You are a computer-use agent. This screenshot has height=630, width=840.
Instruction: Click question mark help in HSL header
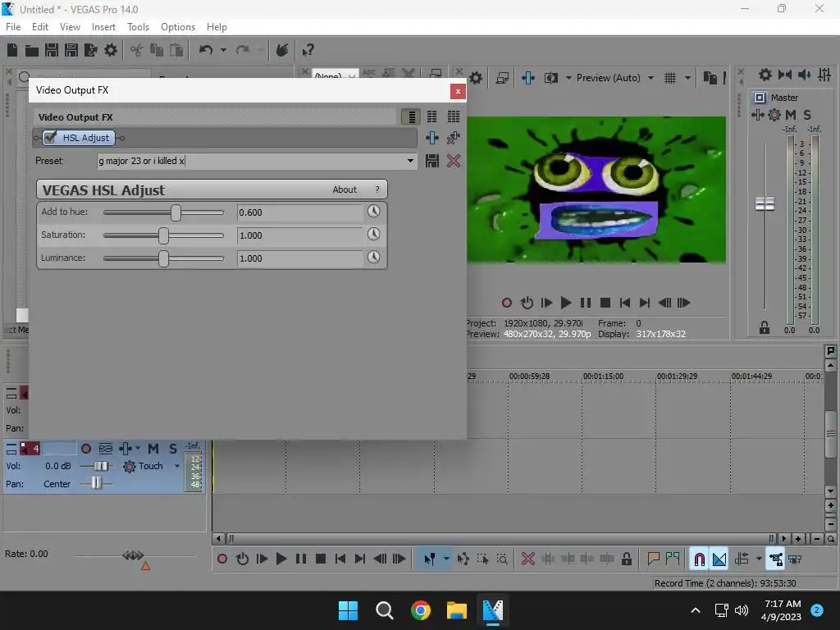(x=377, y=189)
